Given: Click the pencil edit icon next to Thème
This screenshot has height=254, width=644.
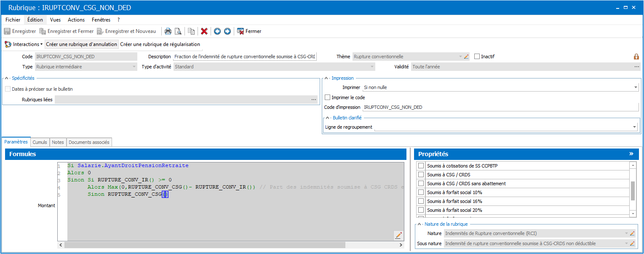Looking at the screenshot, I should (466, 57).
